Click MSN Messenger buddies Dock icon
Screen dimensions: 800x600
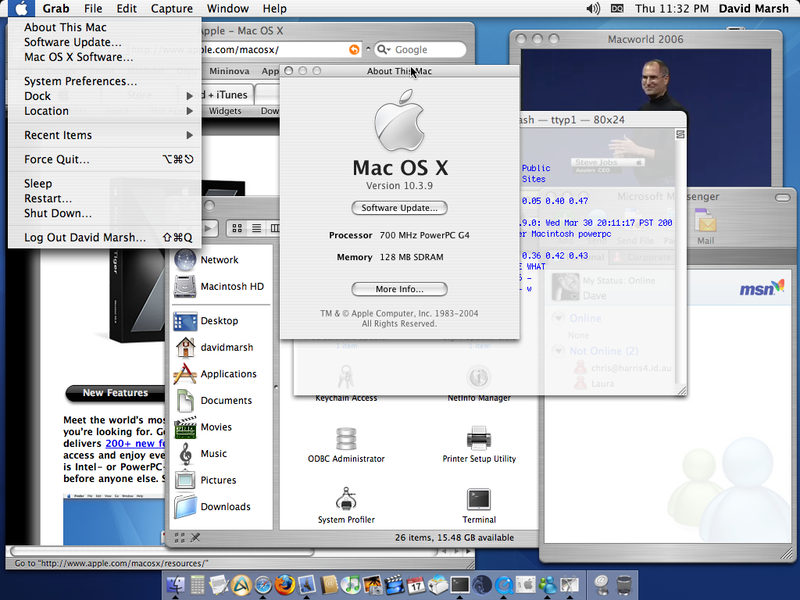click(x=547, y=585)
